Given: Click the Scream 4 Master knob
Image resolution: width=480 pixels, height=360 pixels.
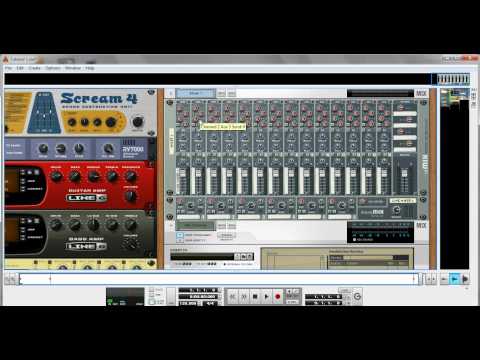Looking at the screenshot, I should [x=137, y=122].
